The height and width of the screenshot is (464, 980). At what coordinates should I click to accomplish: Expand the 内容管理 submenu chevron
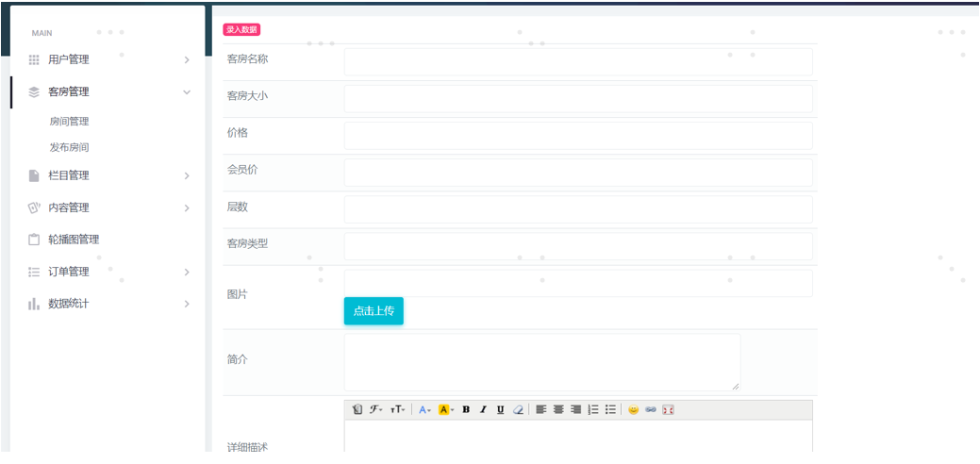pyautogui.click(x=186, y=207)
